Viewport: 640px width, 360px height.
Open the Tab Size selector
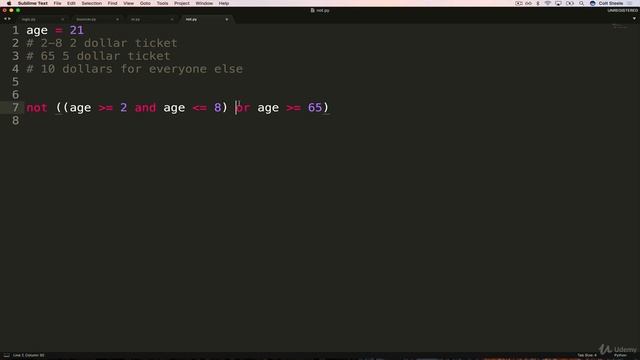point(587,356)
